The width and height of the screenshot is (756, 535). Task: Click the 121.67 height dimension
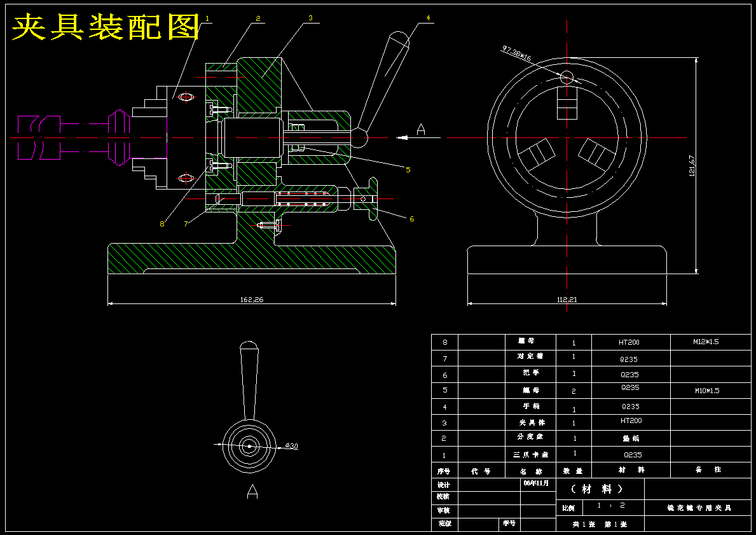click(692, 165)
